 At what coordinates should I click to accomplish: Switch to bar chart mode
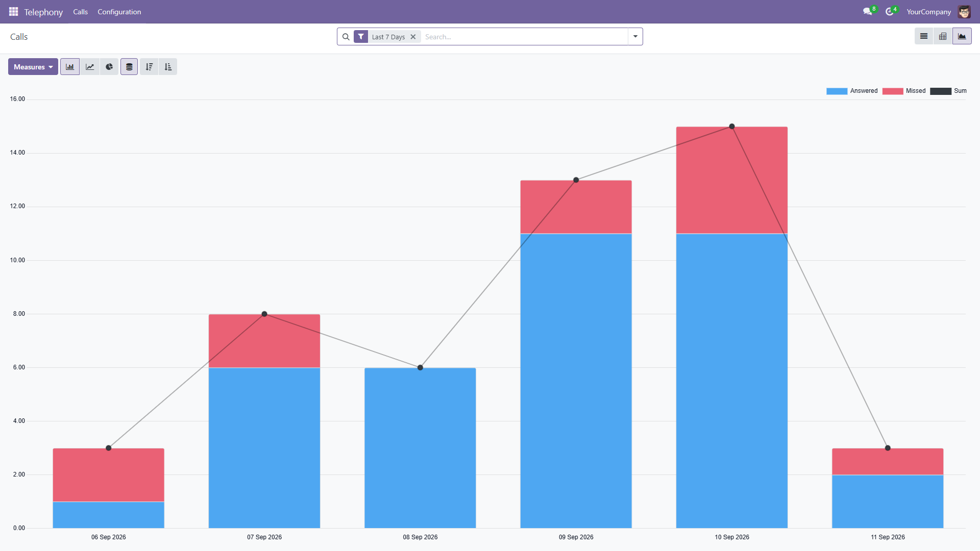(70, 67)
